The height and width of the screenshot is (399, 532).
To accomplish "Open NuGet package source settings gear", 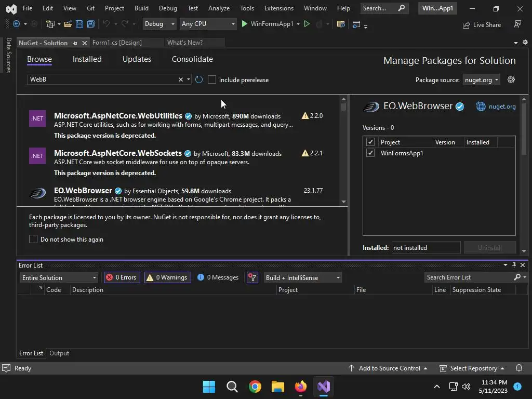I will [x=511, y=79].
